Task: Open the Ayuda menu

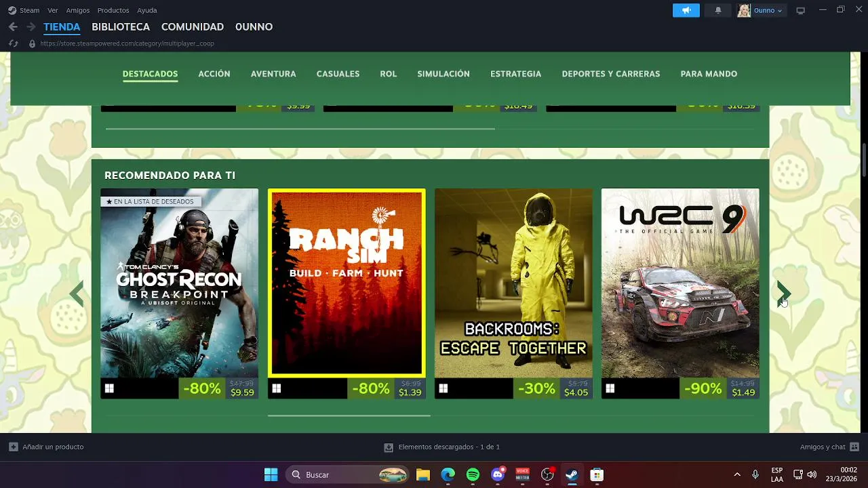Action: [147, 10]
